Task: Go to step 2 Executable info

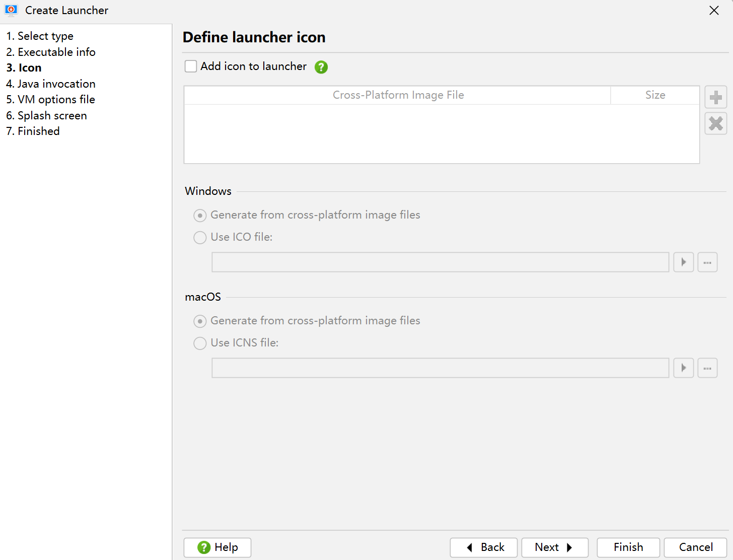Action: click(x=51, y=52)
